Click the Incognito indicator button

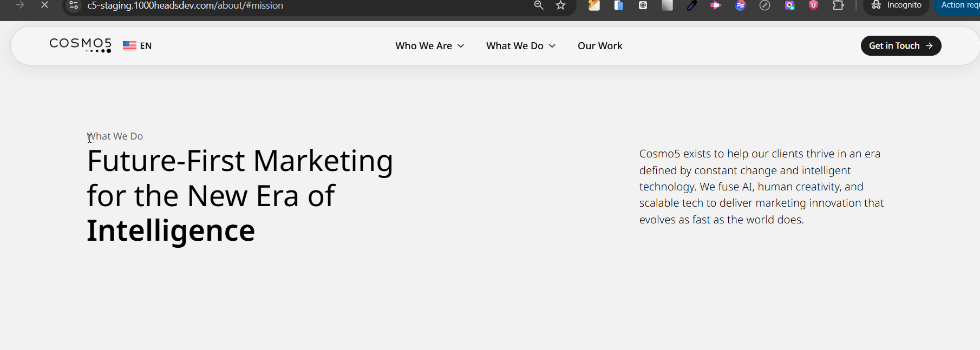896,5
